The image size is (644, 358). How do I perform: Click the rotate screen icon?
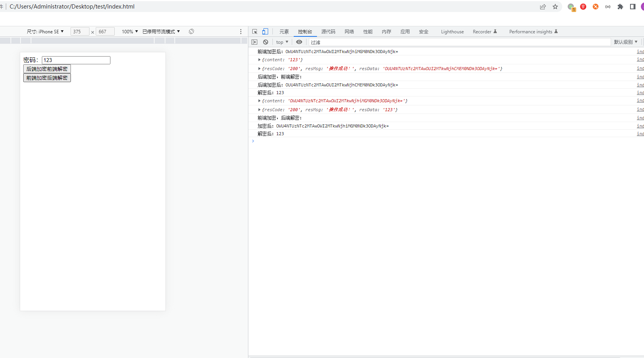coord(191,31)
